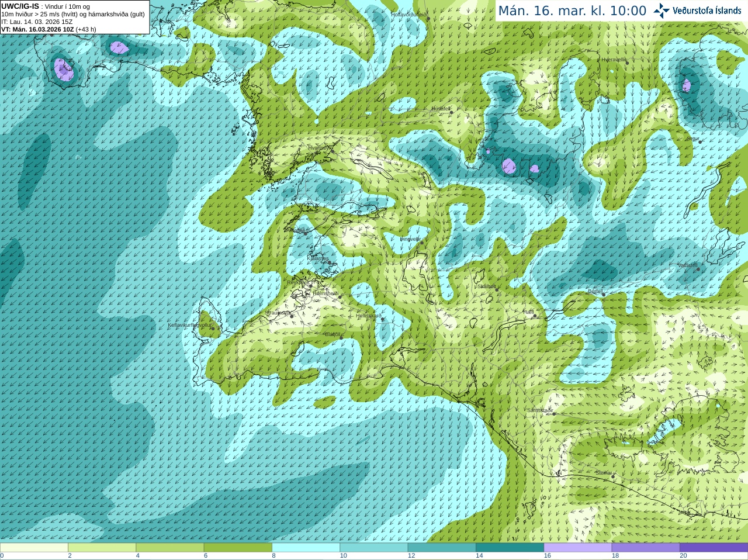Select the dark teal 14–16 m/s legend swatch
The image size is (748, 560).
coord(510,548)
